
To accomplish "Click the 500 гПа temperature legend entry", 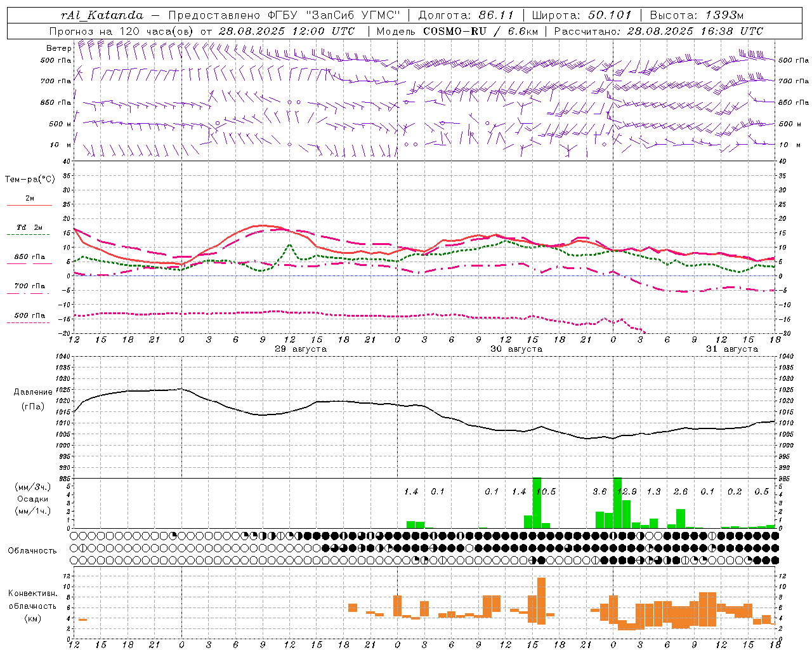I will (30, 315).
